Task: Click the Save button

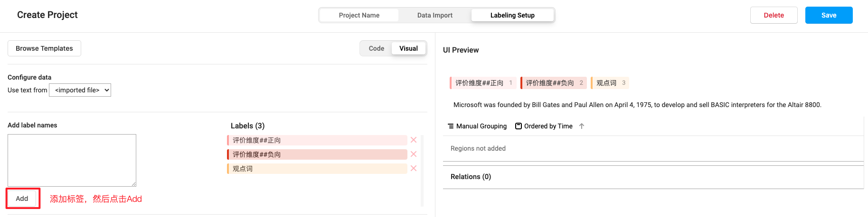Action: tap(829, 15)
